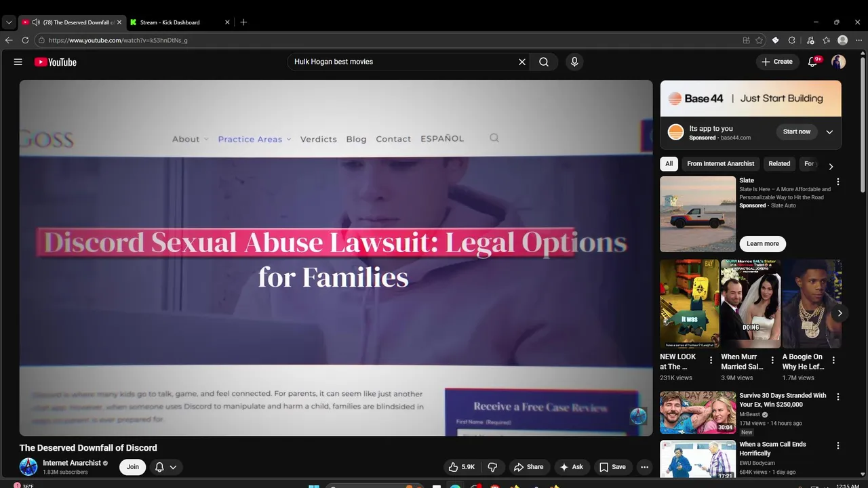Click the search magnifier button
The image size is (868, 488).
[544, 62]
